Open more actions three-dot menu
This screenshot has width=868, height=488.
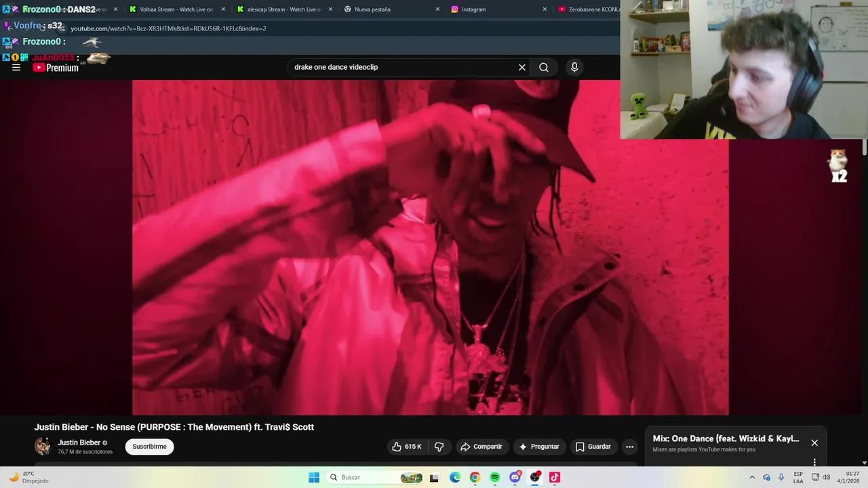click(629, 447)
